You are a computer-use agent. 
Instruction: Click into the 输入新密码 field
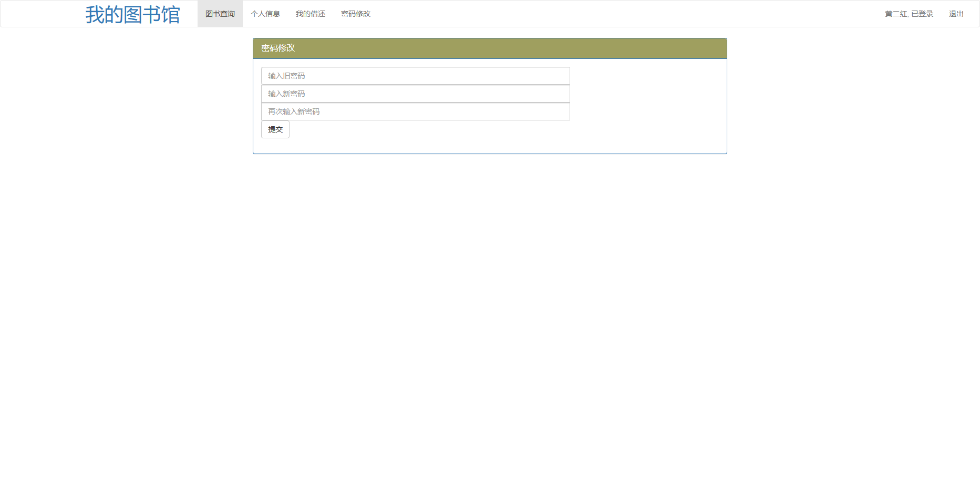point(415,94)
